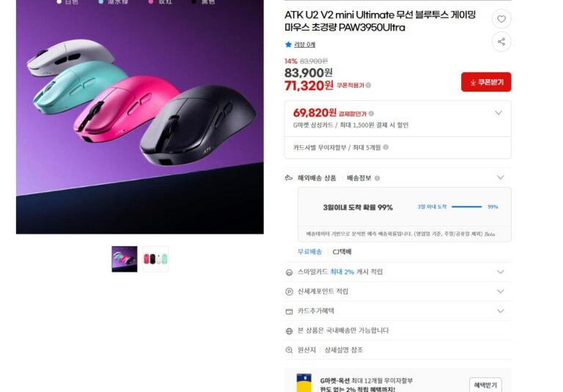This screenshot has width=563, height=392.
Task: Expand 스마일카드 캐시 적립 row
Action: pyautogui.click(x=501, y=272)
